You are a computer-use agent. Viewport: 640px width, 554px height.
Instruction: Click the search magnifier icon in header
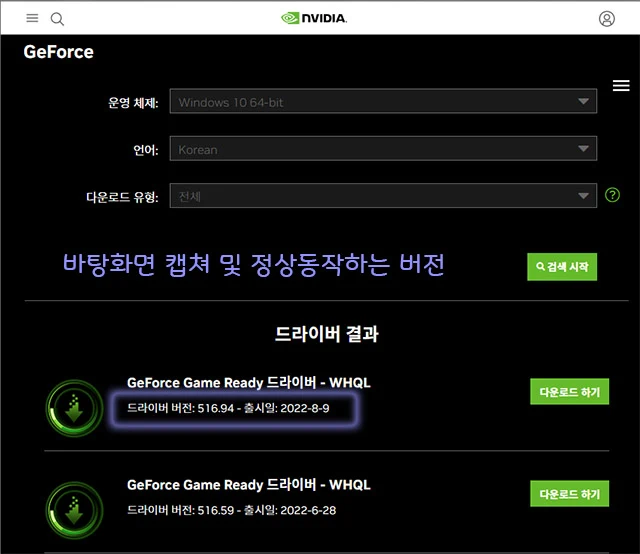point(57,19)
